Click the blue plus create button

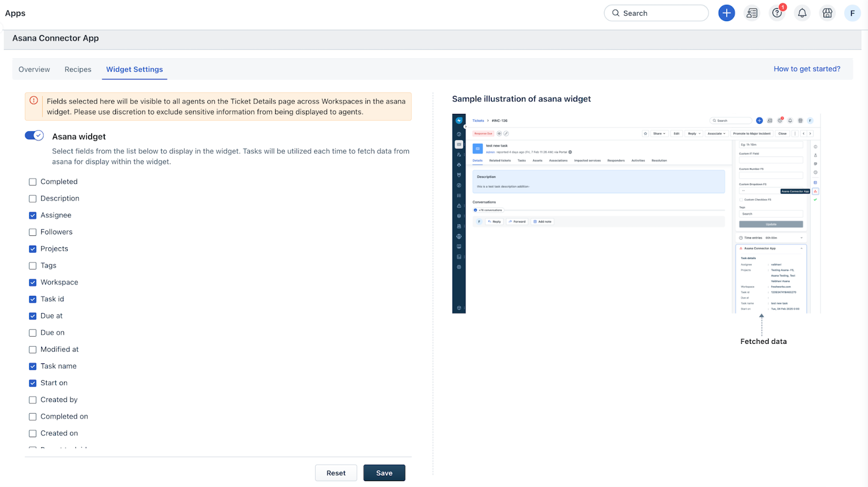point(726,13)
